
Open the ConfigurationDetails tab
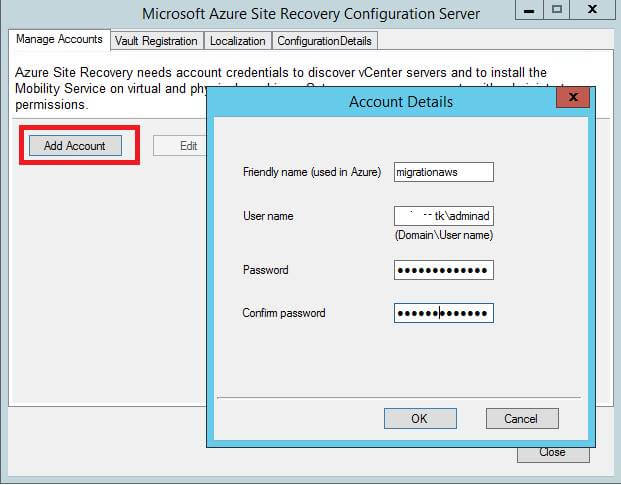(324, 41)
